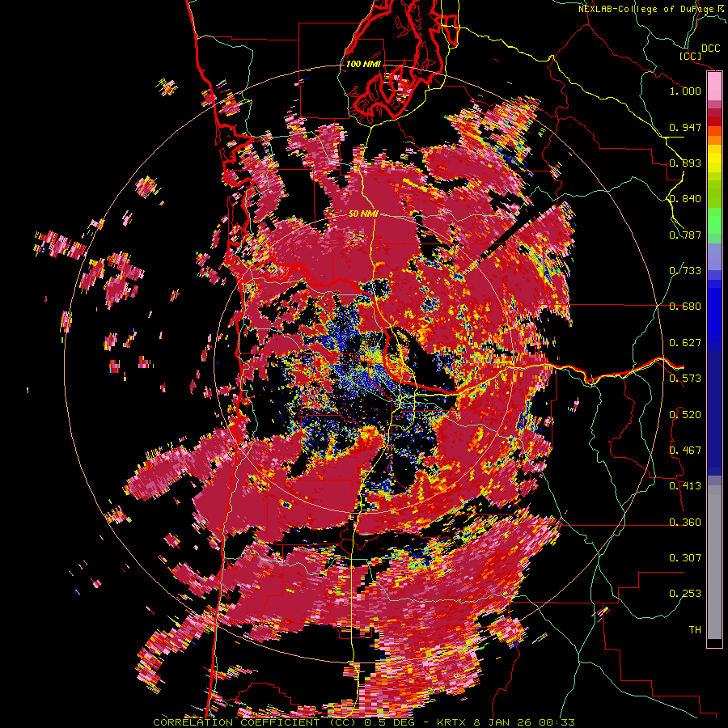Select the 0.680 scale value
The height and width of the screenshot is (728, 728).
pyautogui.click(x=685, y=307)
